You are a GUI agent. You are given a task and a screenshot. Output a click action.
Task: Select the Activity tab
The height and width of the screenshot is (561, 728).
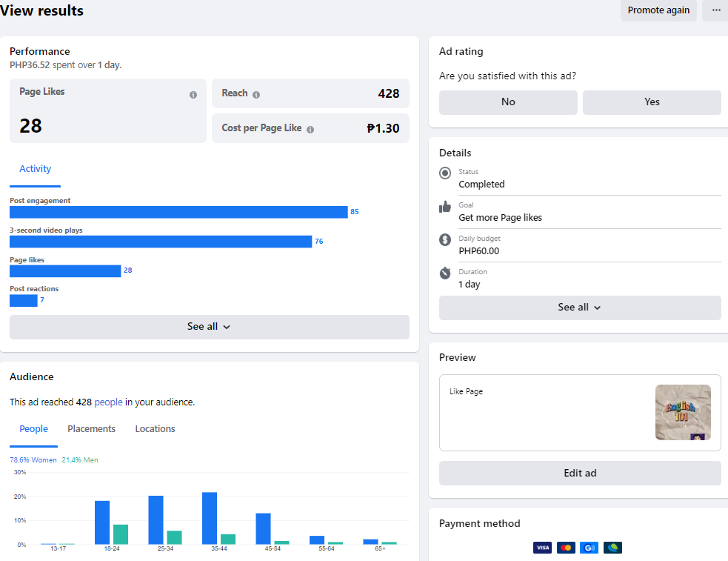point(36,169)
